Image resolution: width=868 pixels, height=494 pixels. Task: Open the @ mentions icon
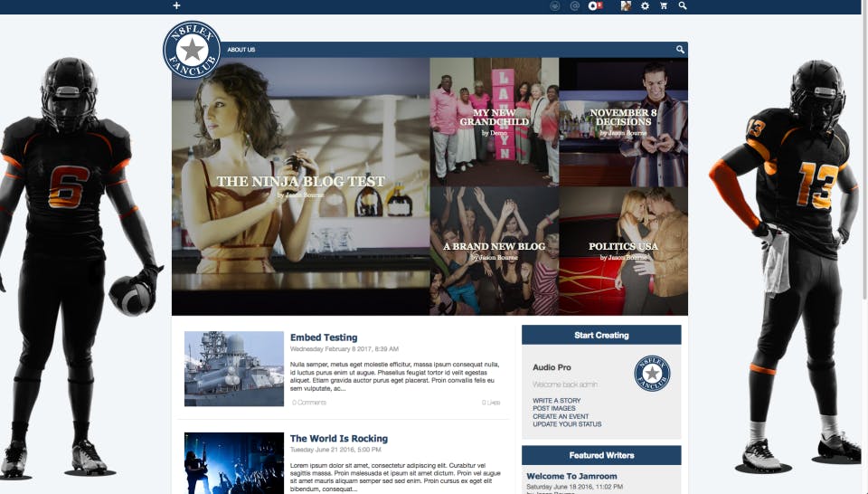575,5
